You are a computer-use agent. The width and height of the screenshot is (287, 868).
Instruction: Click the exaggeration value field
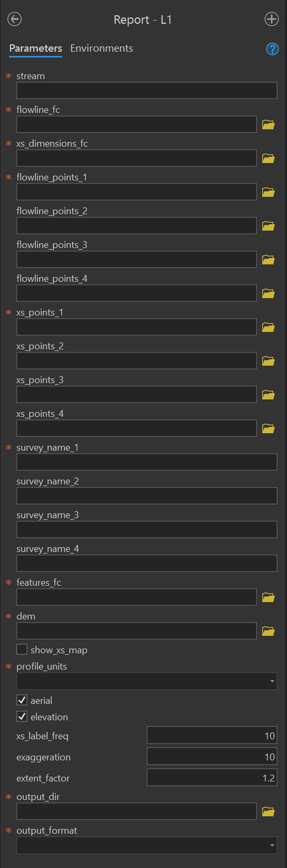pyautogui.click(x=212, y=757)
